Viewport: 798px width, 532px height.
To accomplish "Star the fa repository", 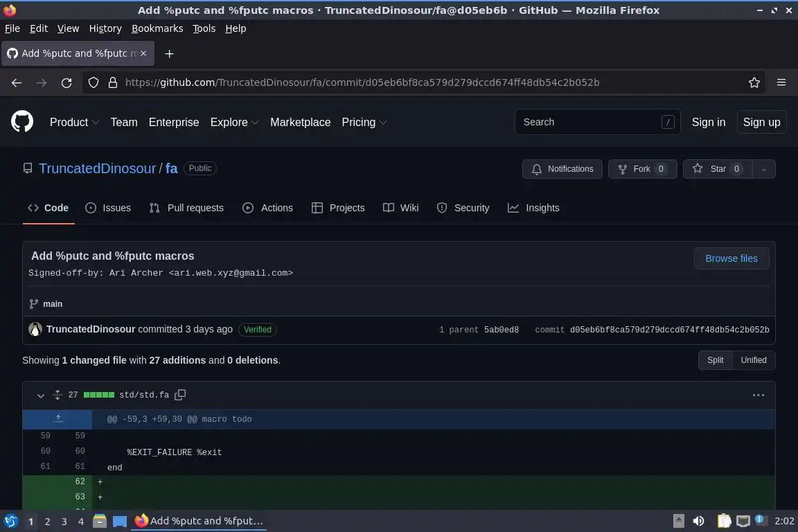I will [718, 169].
